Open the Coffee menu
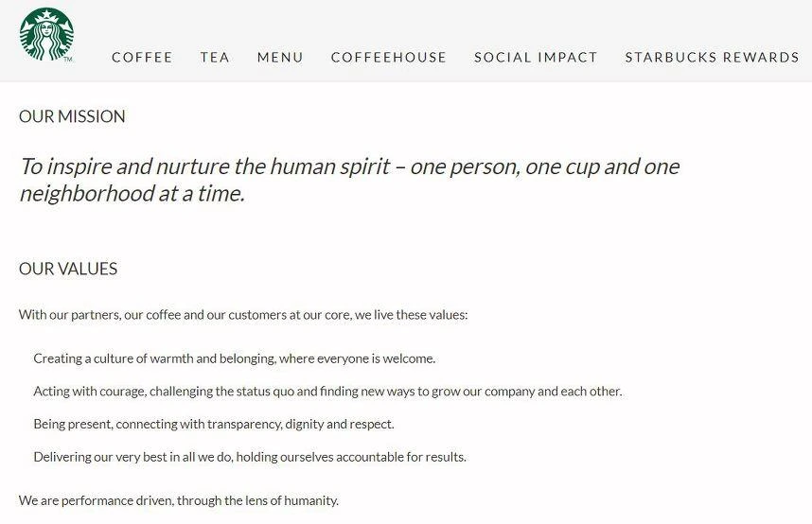This screenshot has height=524, width=812. pyautogui.click(x=142, y=57)
